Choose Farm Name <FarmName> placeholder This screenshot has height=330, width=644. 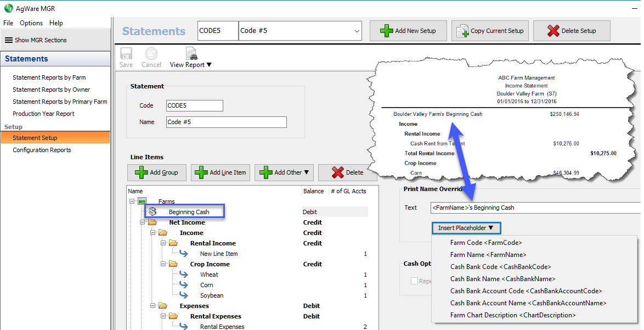point(488,255)
